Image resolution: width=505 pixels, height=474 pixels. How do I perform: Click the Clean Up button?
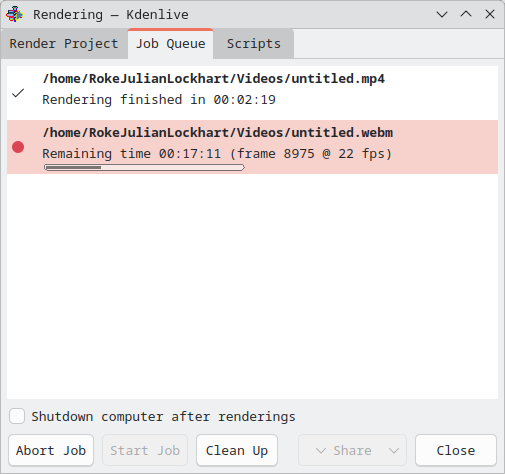[237, 450]
